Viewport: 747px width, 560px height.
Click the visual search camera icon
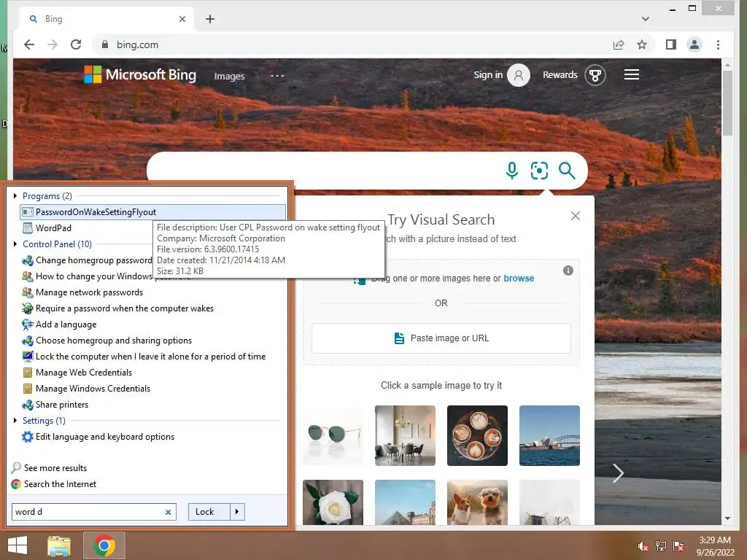pos(539,171)
